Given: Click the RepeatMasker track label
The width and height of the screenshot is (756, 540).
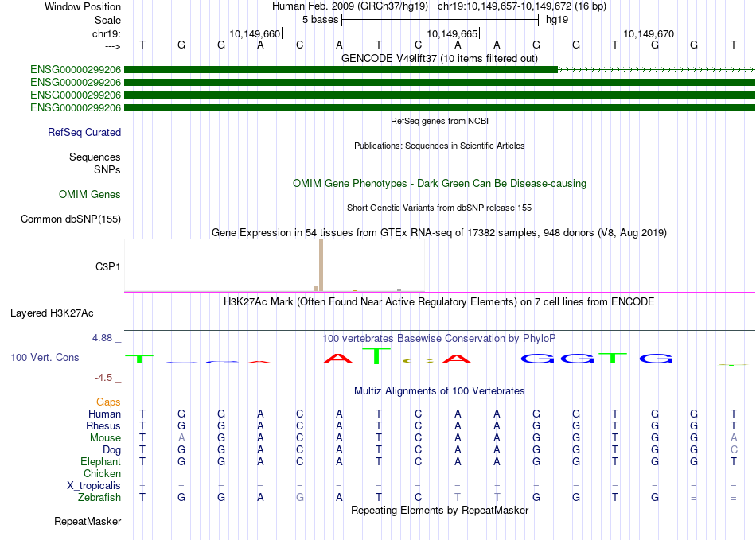Looking at the screenshot, I should [88, 522].
